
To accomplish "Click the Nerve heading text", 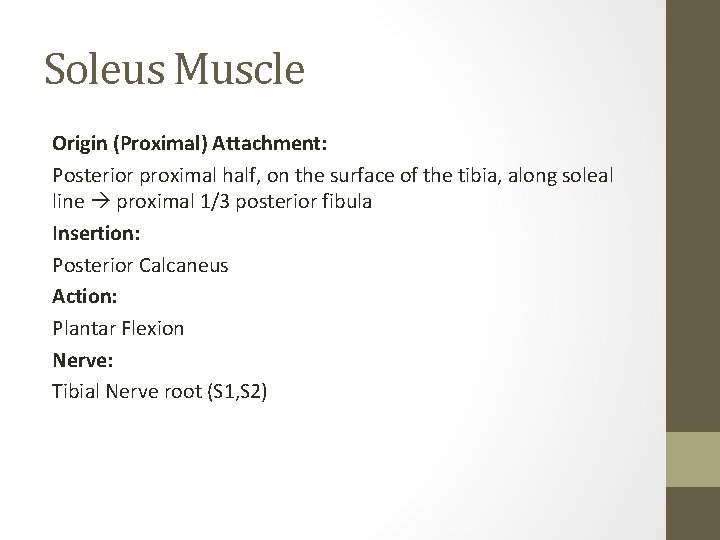I will pyautogui.click(x=83, y=360).
